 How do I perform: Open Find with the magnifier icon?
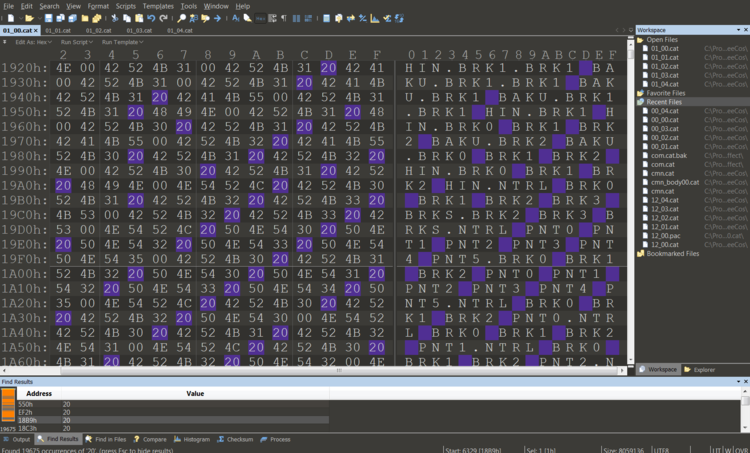tap(181, 18)
